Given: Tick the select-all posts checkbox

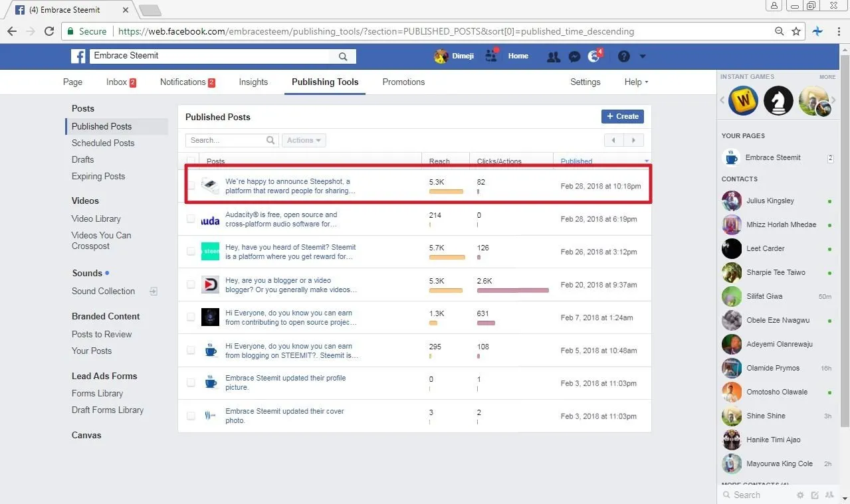Looking at the screenshot, I should click(191, 161).
